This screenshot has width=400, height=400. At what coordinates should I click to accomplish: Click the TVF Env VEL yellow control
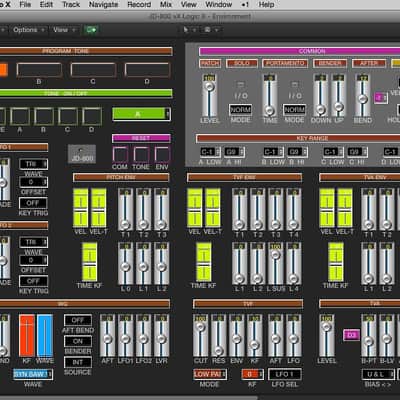194,208
